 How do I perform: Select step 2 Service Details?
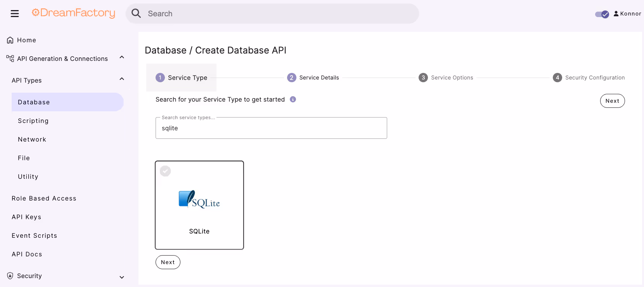tap(313, 78)
